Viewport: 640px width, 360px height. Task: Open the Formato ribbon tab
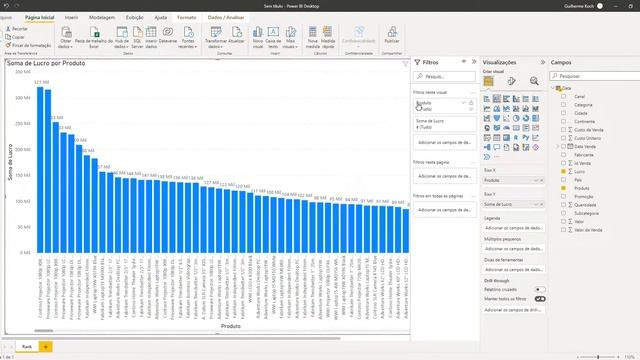pos(187,18)
